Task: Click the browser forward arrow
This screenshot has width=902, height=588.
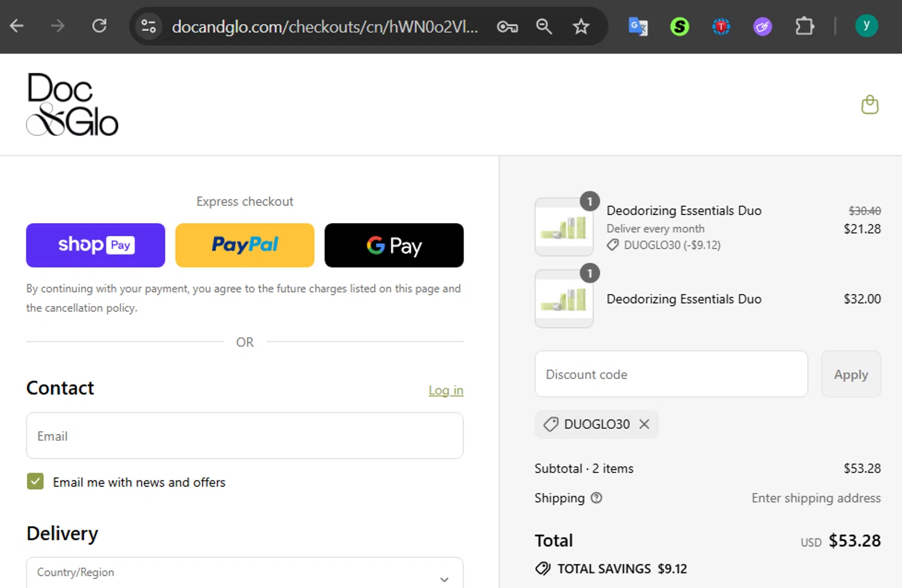Action: [x=58, y=26]
